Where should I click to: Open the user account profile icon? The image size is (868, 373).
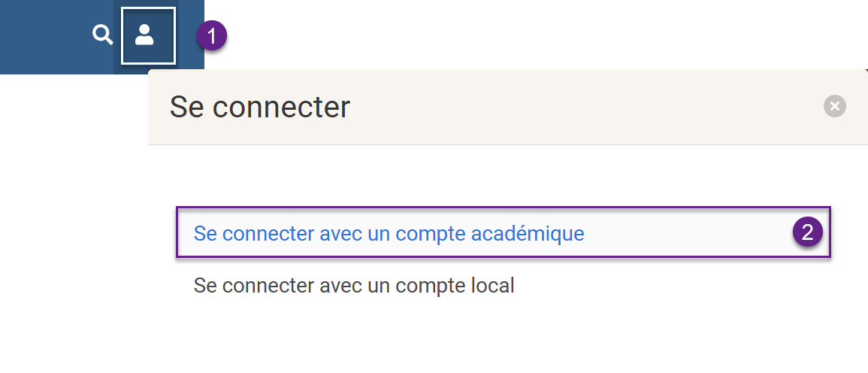coord(147,35)
